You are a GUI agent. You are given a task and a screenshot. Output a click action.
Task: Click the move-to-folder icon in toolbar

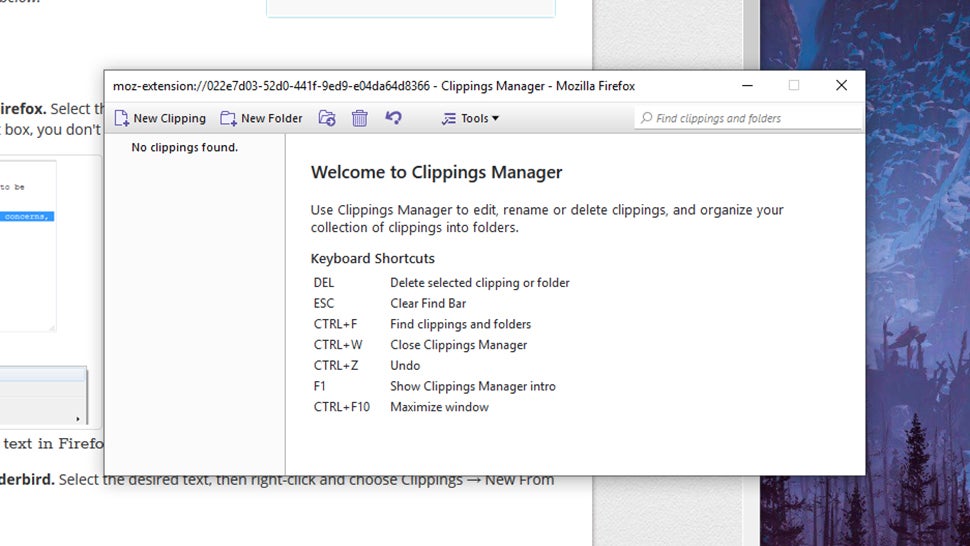pyautogui.click(x=327, y=118)
